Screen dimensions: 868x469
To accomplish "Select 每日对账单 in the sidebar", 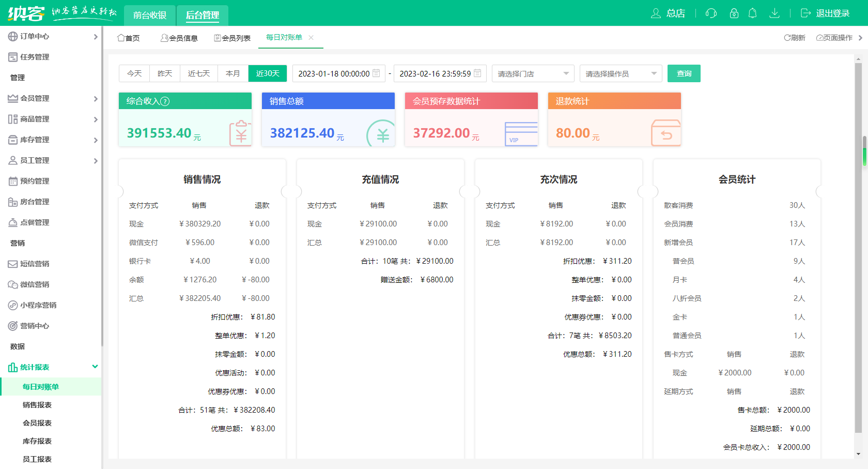I will point(51,387).
